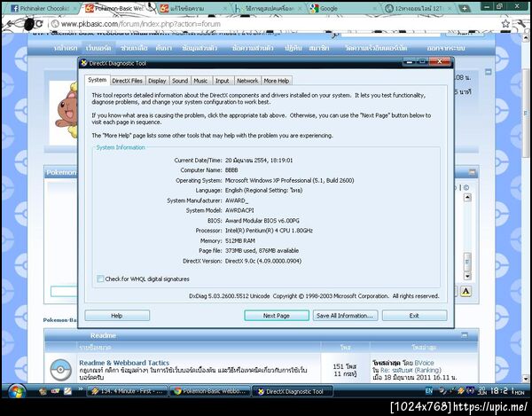Open the Re: ระดับยศ (Ranking) post link
Image resolution: width=532 pixels, height=416 pixels.
pyautogui.click(x=411, y=370)
